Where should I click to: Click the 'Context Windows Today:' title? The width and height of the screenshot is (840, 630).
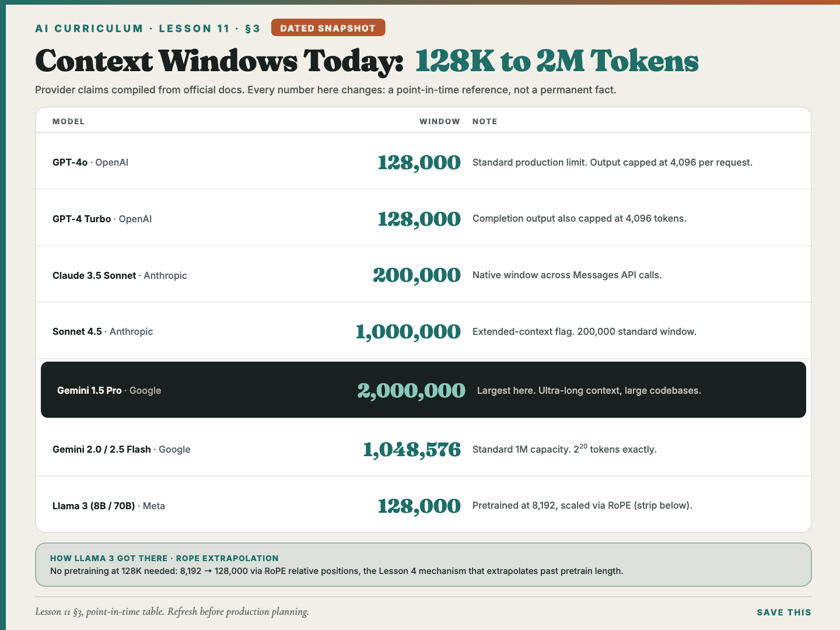click(x=219, y=62)
